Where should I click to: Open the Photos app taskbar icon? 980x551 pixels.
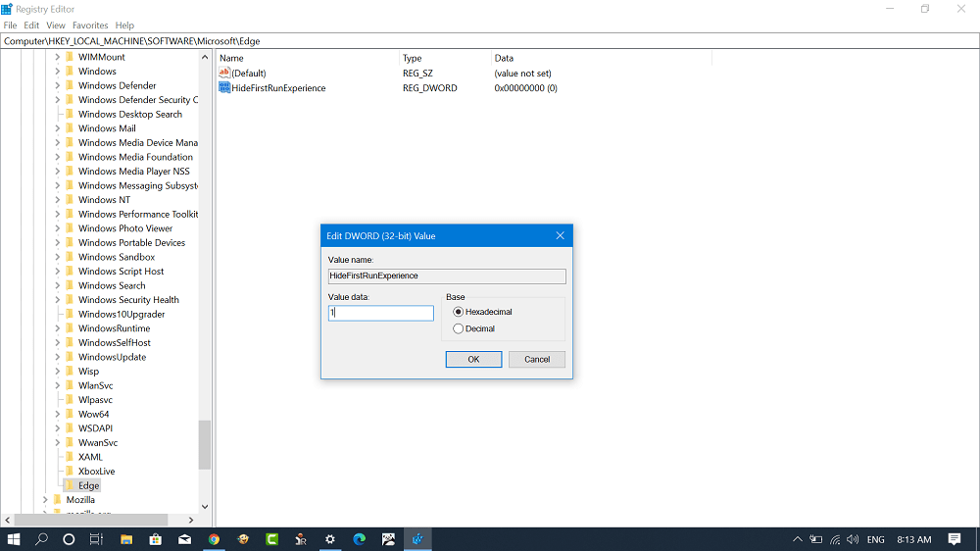pyautogui.click(x=388, y=539)
